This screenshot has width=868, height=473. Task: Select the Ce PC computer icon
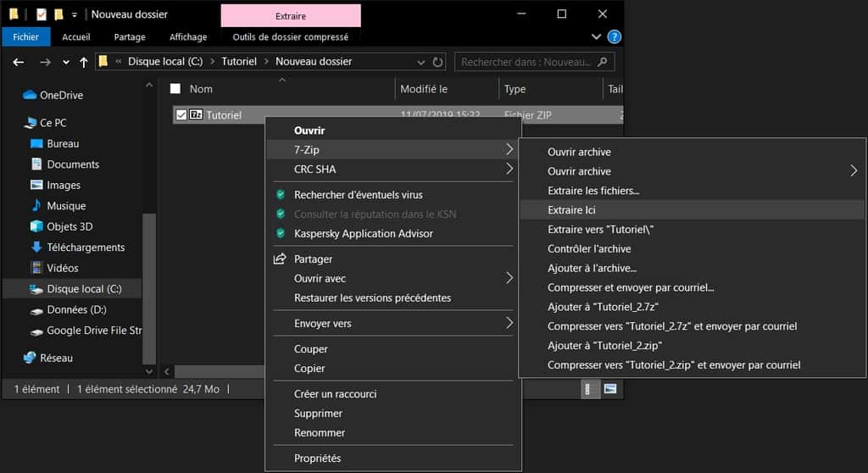click(x=31, y=122)
